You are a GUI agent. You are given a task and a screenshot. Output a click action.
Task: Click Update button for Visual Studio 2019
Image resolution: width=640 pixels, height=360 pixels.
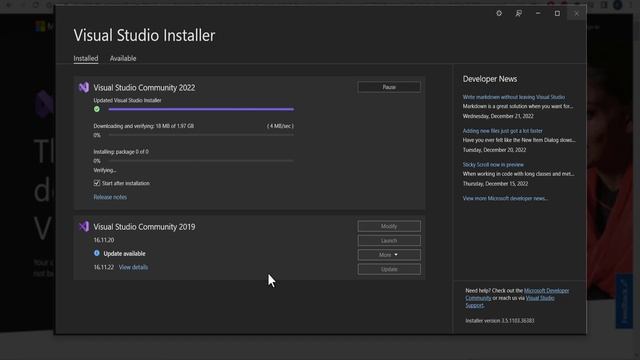coord(389,269)
